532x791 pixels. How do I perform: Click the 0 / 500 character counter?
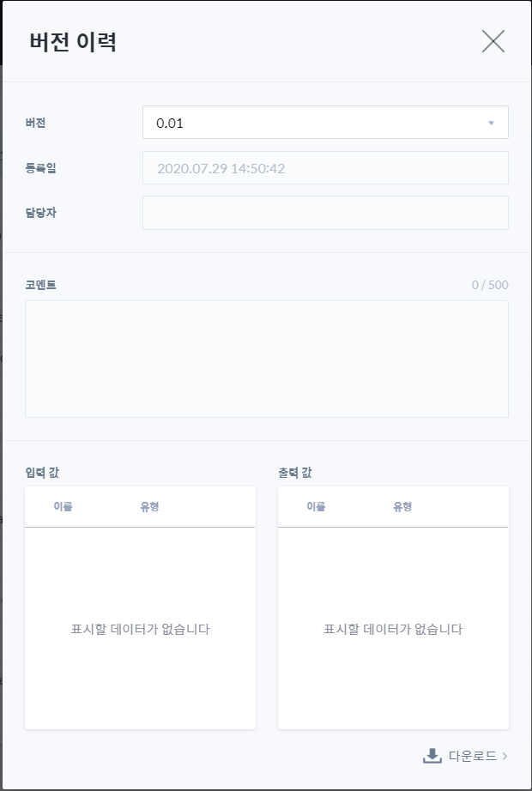pos(490,285)
